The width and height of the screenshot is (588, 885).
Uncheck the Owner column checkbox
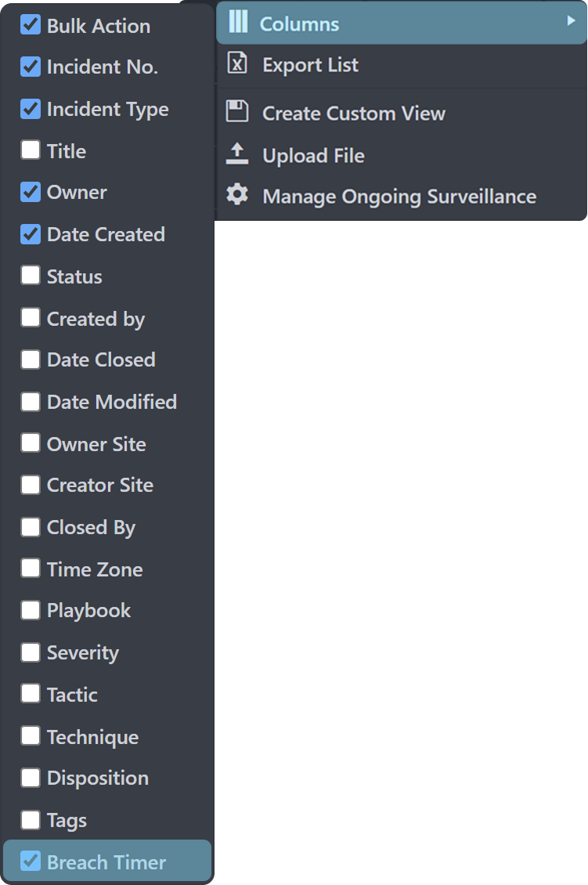(x=31, y=192)
